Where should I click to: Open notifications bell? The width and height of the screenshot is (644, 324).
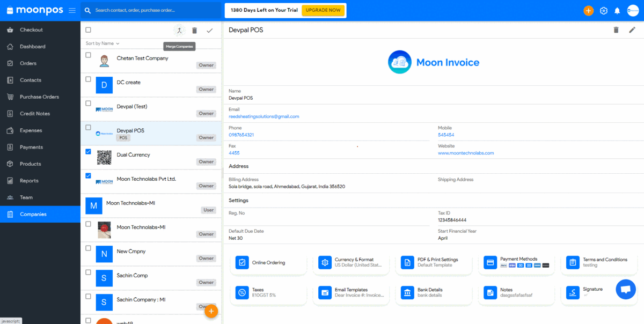tap(617, 11)
